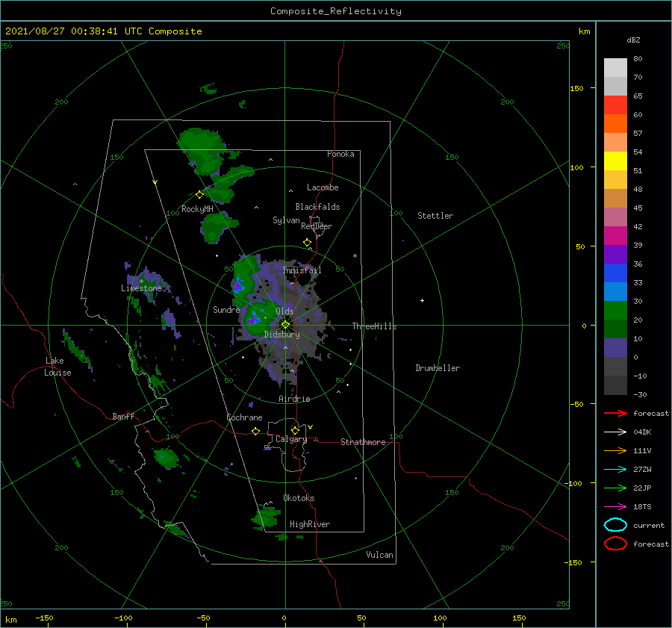The image size is (672, 628).
Task: Click the 2021/08/27 00:38:41 UTC timestamp
Action: (x=65, y=31)
